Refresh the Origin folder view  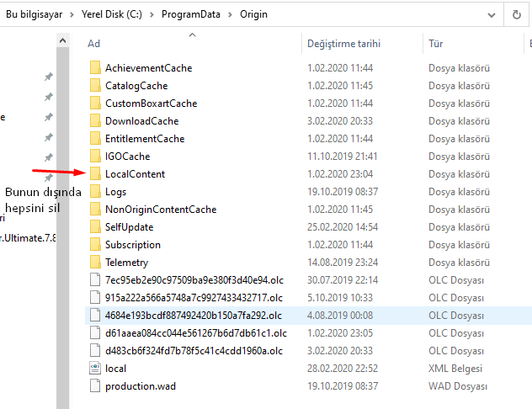[516, 14]
